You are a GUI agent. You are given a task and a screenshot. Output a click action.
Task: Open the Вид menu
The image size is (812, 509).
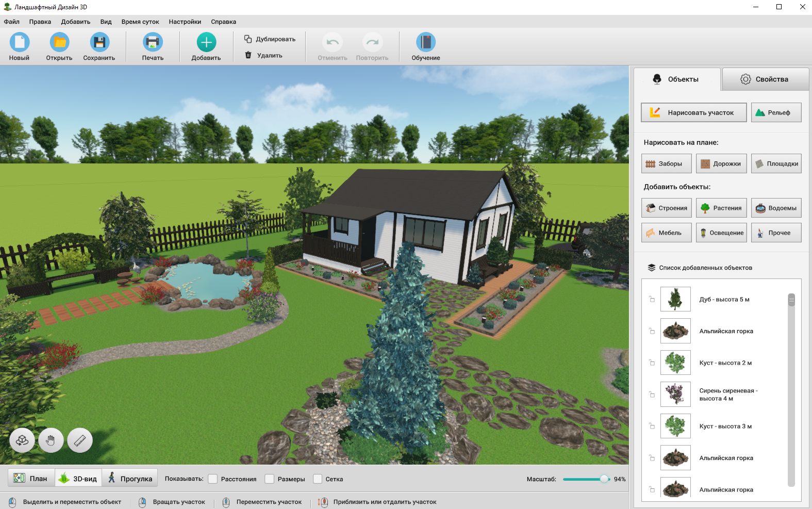point(106,22)
